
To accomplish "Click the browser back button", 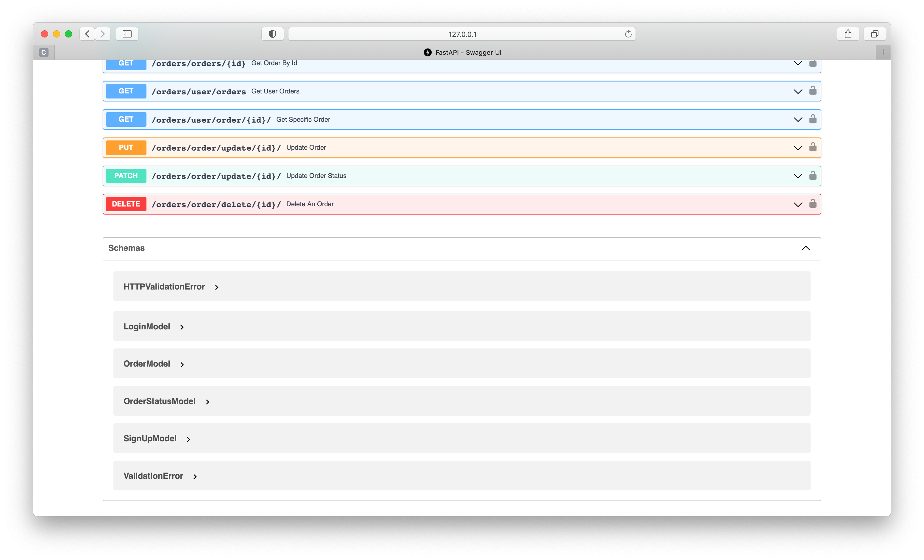I will click(87, 34).
